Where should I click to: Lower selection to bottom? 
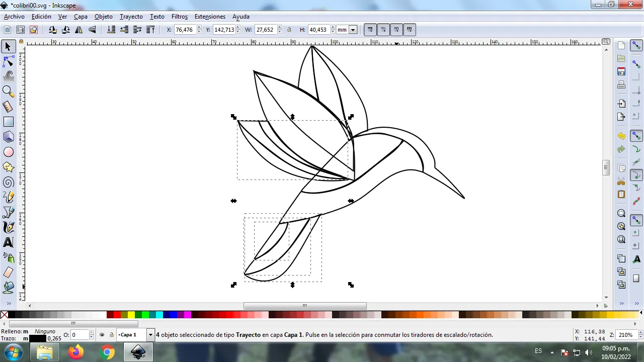111,30
